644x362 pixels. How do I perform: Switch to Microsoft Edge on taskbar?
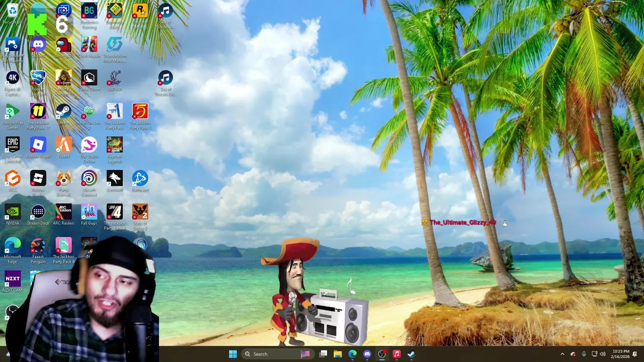point(352,354)
